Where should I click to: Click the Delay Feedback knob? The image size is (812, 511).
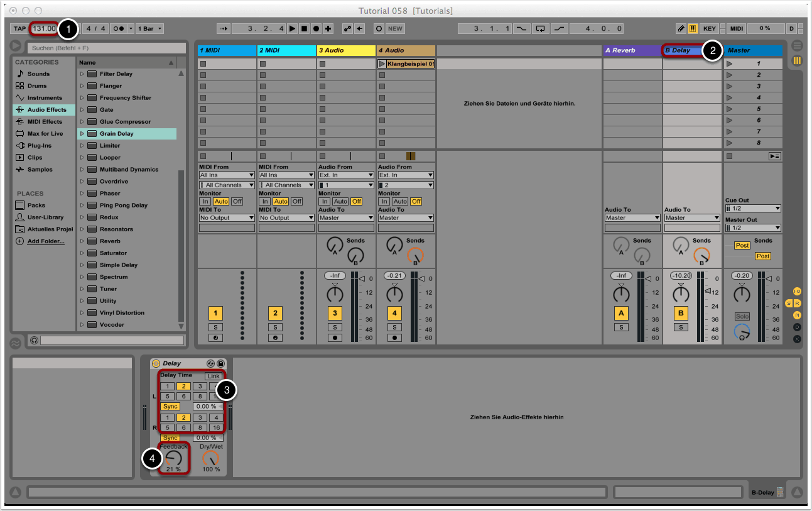pos(173,458)
